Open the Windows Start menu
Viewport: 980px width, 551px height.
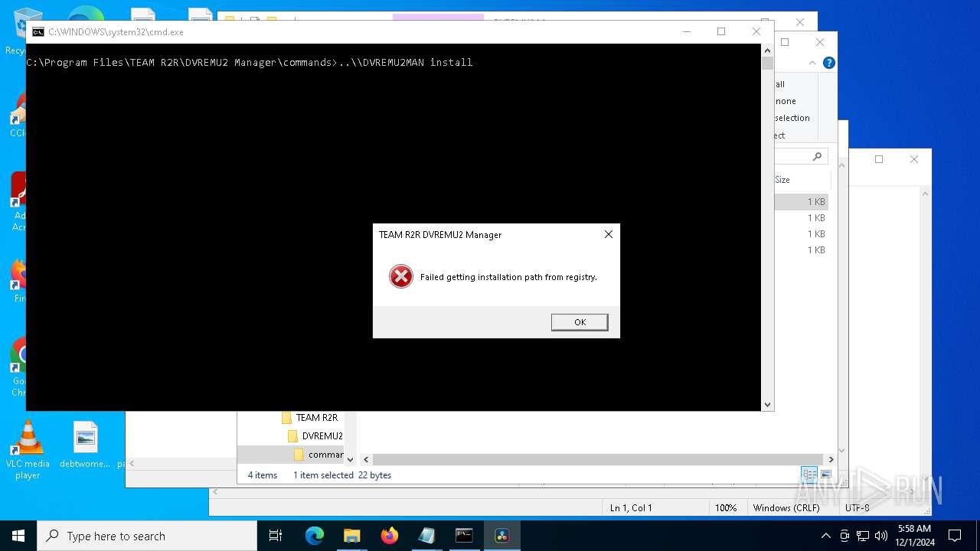coord(18,536)
